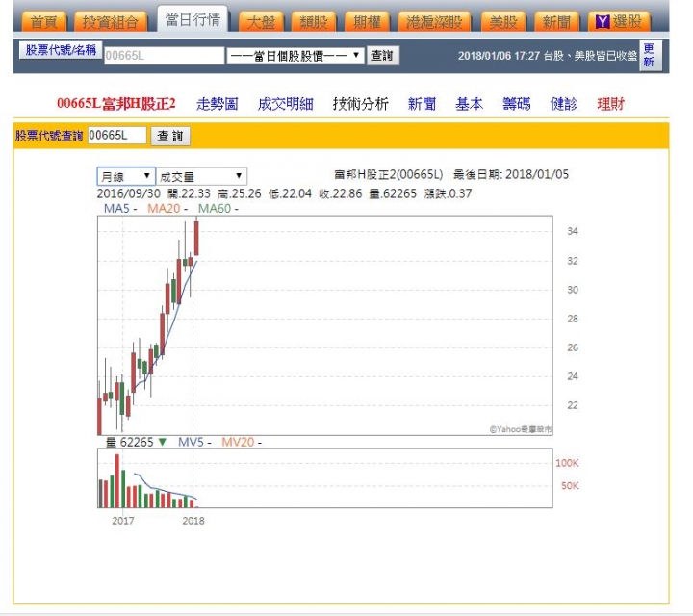Open the stock 新聞 link
This screenshot has height=616, width=693.
click(422, 104)
